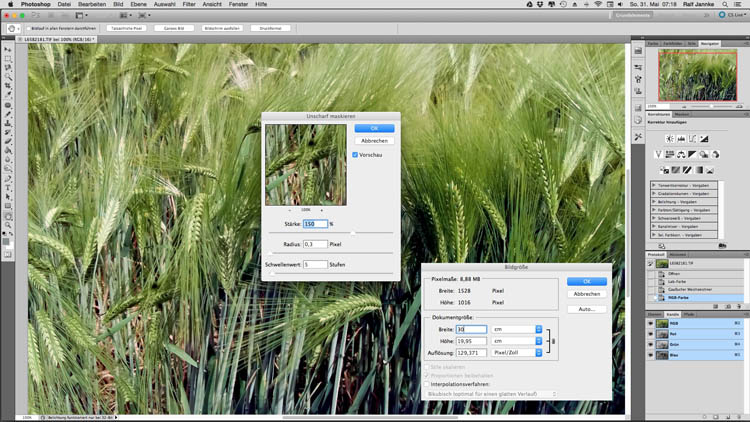The image size is (750, 422).
Task: Select the Brush tool in the toolbox
Action: point(8,114)
